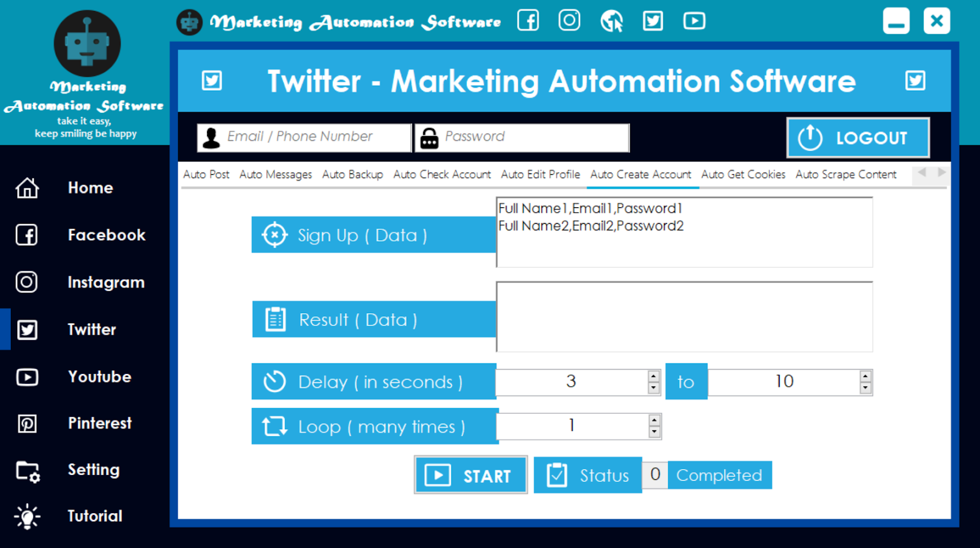Open Pinterest section from sidebar
The image size is (980, 548).
coord(99,423)
